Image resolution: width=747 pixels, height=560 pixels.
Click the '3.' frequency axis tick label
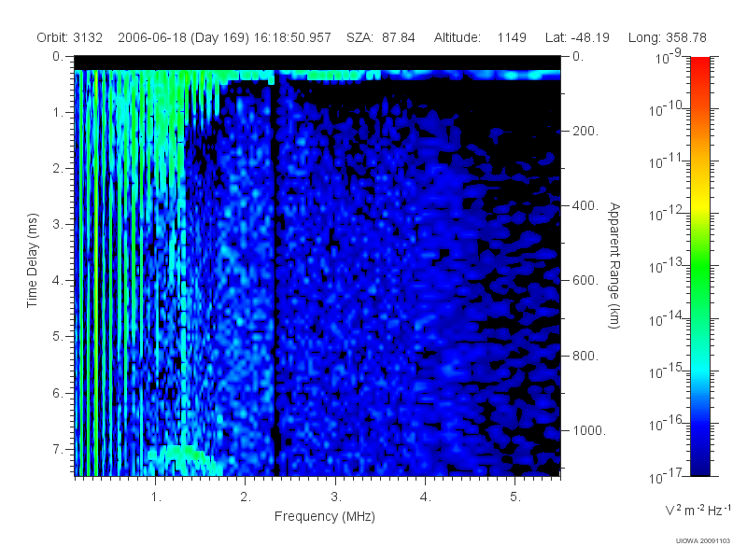tap(336, 497)
